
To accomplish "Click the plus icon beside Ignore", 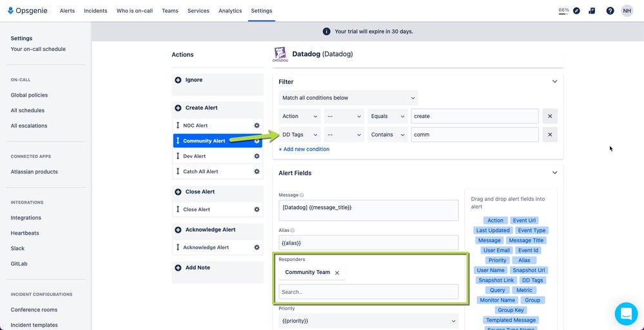I will [x=178, y=80].
